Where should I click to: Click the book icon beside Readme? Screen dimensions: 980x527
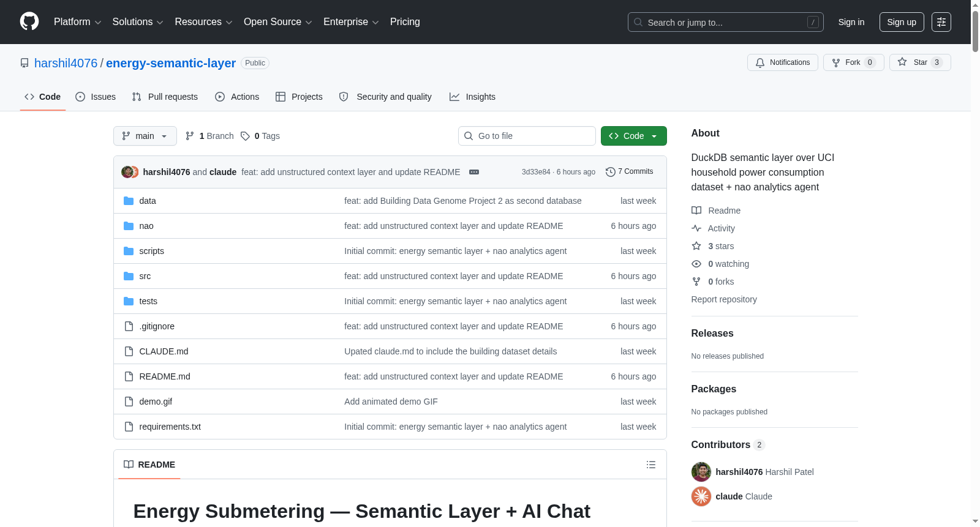pyautogui.click(x=696, y=211)
